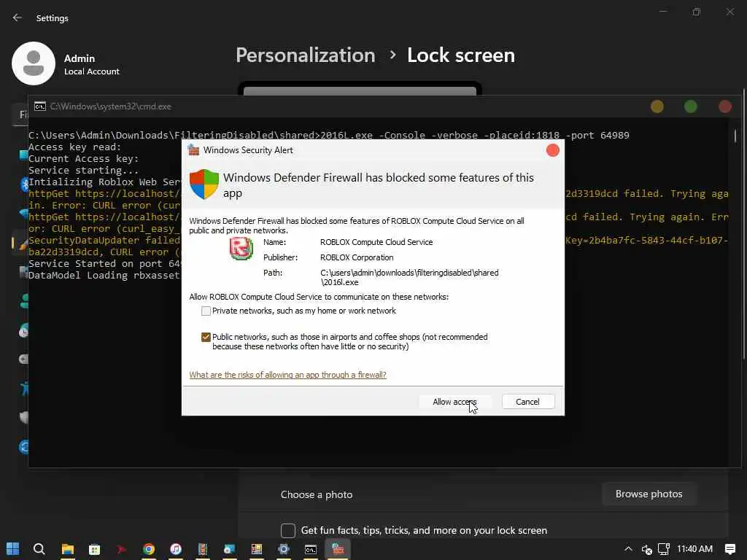The width and height of the screenshot is (747, 560).
Task: Click the Allow access button
Action: point(454,402)
